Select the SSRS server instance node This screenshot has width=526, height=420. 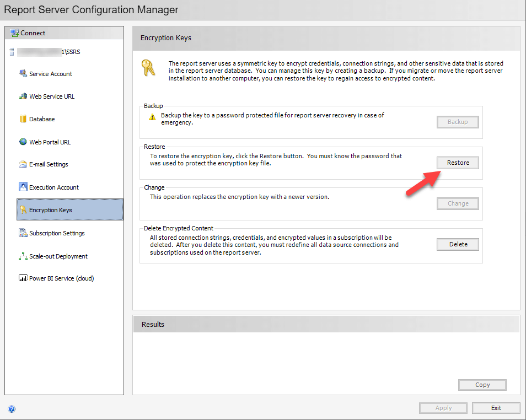[x=49, y=52]
